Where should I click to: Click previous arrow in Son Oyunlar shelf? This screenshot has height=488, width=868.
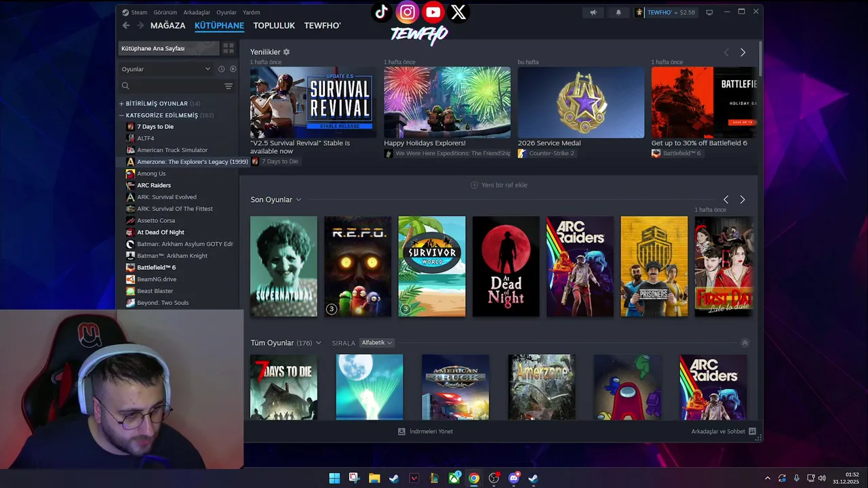[x=726, y=199]
